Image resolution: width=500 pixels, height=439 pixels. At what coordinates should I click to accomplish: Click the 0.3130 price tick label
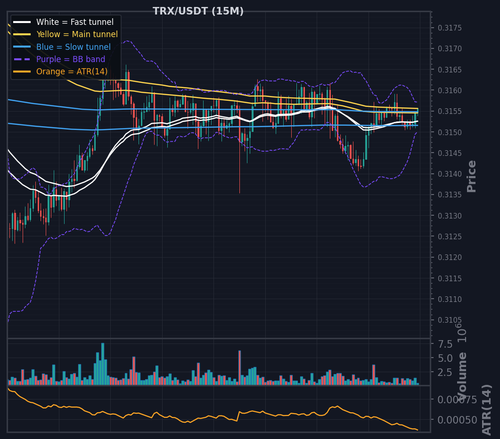coord(450,216)
